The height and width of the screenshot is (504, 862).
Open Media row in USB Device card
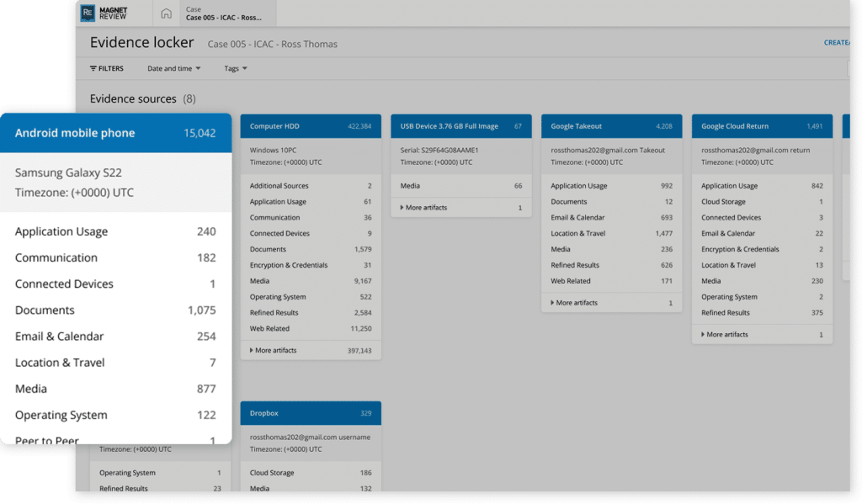[460, 185]
